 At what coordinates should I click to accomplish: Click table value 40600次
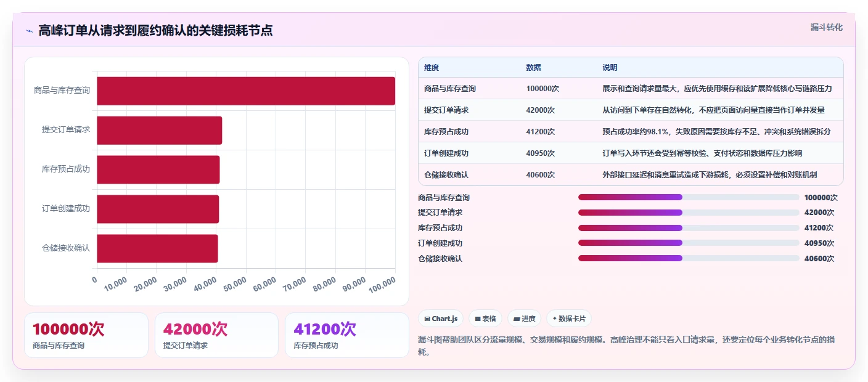coord(541,175)
